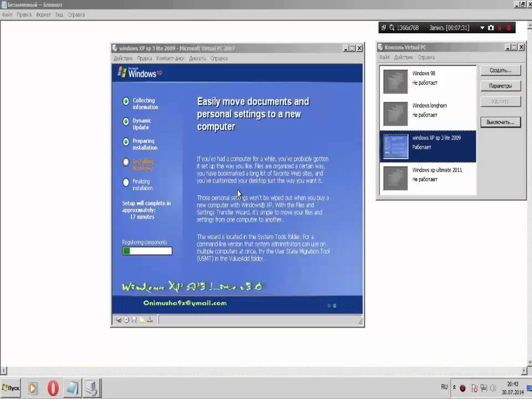
Task: Click the Notepad vertical scrollbar up arrow
Action: (x=529, y=26)
